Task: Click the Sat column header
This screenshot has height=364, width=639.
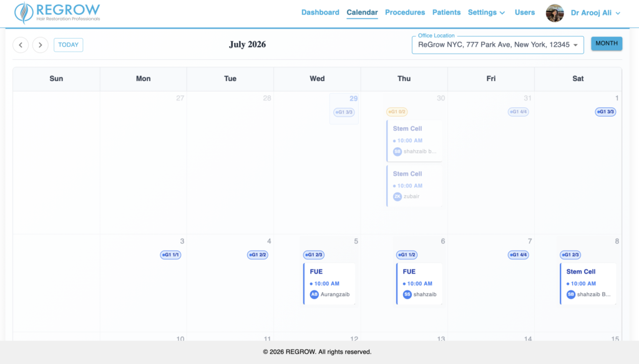Action: click(x=578, y=79)
